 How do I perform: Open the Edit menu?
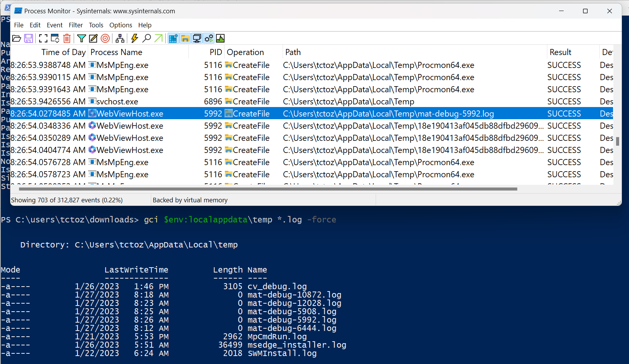(35, 25)
